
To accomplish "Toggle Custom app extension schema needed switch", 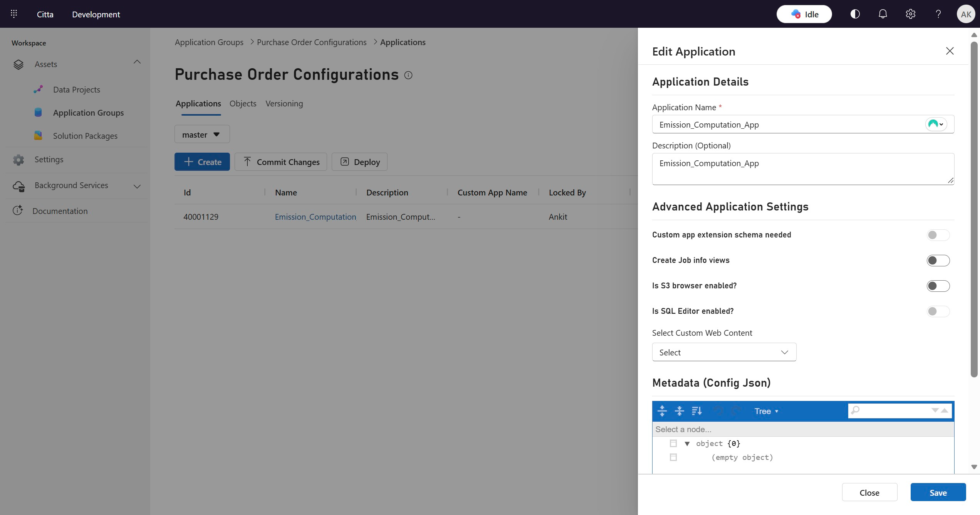I will click(938, 235).
